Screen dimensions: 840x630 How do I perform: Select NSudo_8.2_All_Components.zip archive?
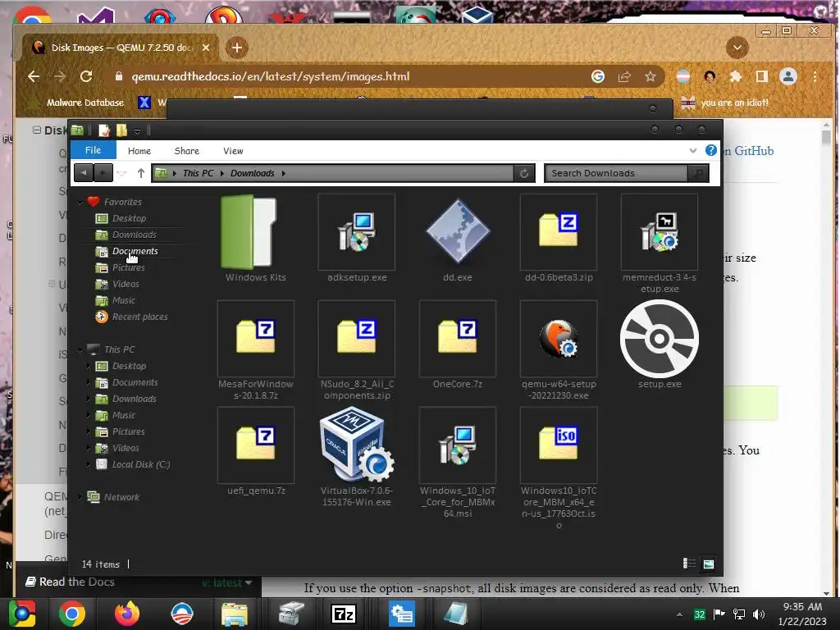point(357,350)
